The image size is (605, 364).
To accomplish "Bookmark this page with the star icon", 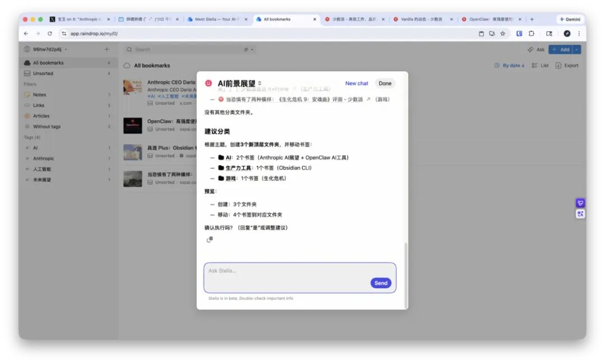I will pyautogui.click(x=502, y=34).
